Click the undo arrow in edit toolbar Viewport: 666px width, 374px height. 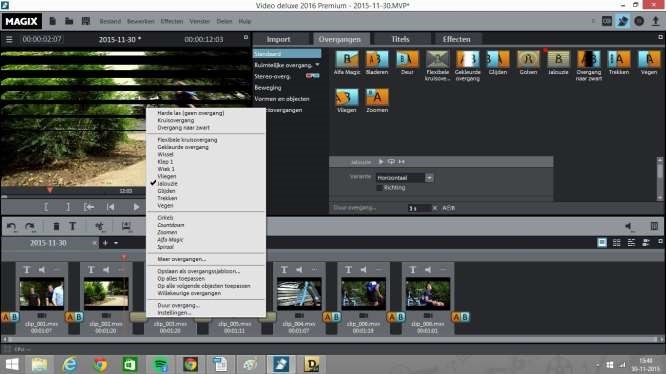[x=12, y=227]
